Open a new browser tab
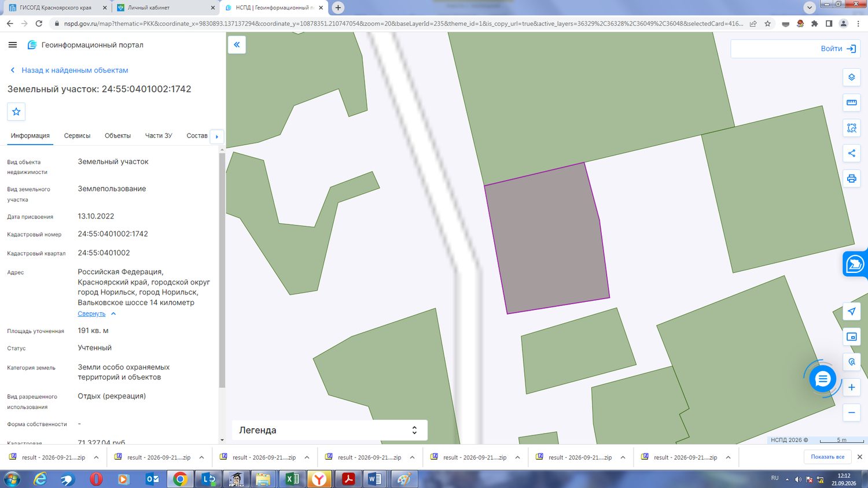This screenshot has height=488, width=868. click(x=338, y=8)
